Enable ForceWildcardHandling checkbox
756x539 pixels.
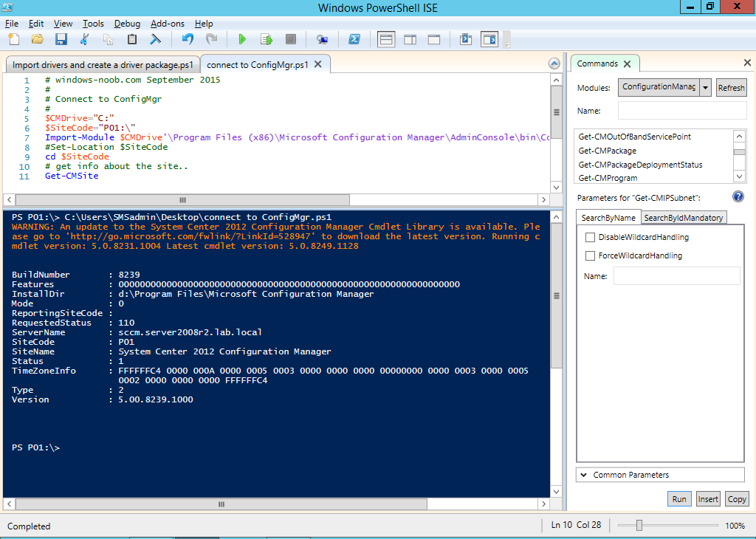click(x=590, y=255)
